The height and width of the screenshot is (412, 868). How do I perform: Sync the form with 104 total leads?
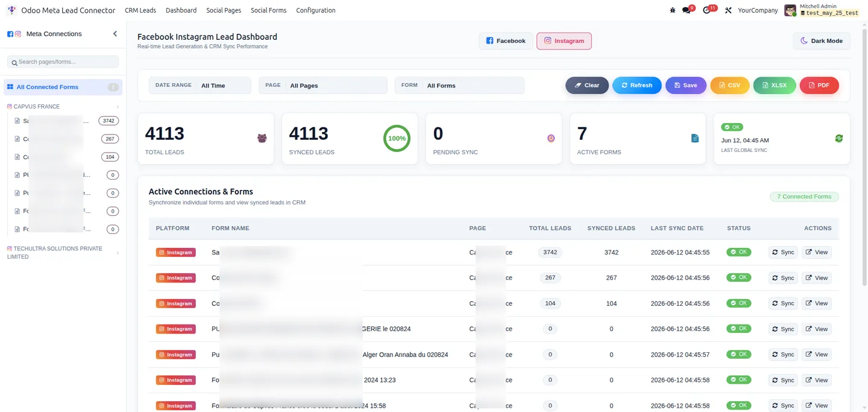point(783,303)
